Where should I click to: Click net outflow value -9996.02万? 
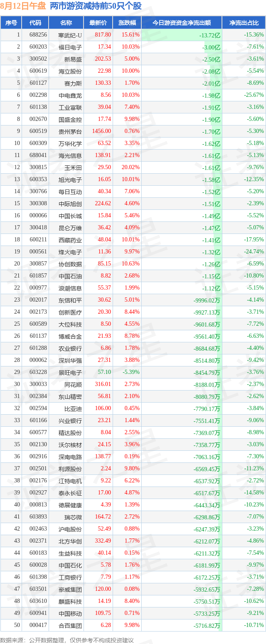[x=207, y=300]
